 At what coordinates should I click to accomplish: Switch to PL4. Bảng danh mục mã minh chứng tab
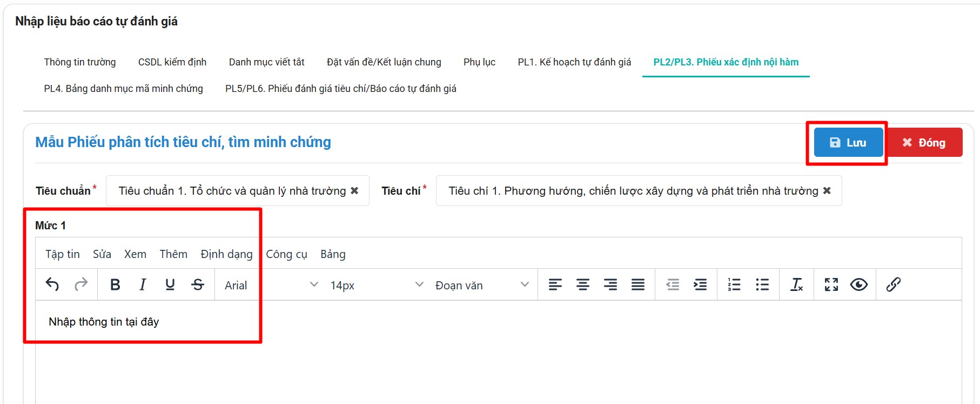tap(123, 89)
